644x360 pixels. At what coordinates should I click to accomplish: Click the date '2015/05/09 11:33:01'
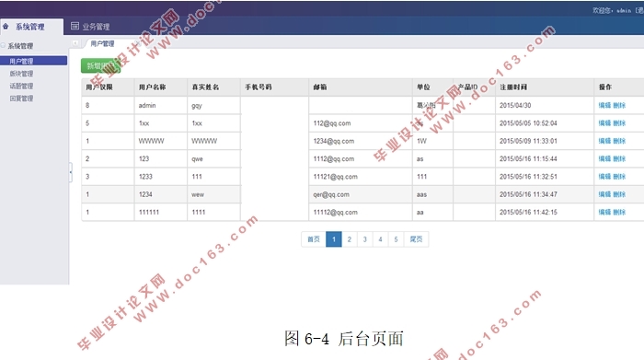click(528, 141)
